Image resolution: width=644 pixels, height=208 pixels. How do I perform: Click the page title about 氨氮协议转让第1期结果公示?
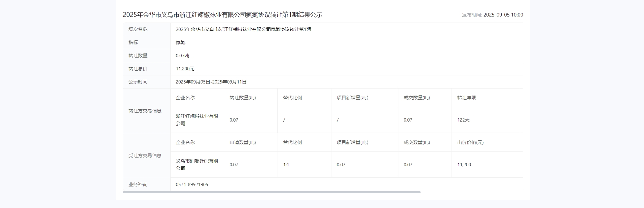[x=222, y=15]
